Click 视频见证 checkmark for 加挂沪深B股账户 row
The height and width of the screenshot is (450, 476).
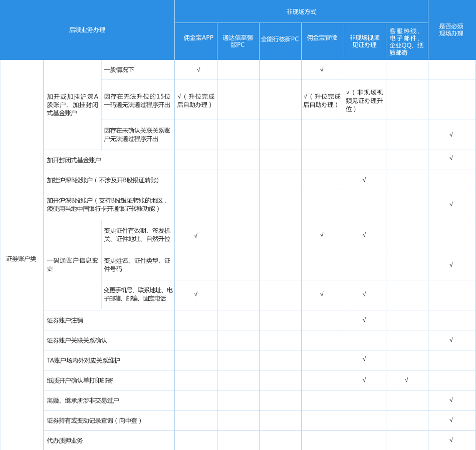click(364, 180)
